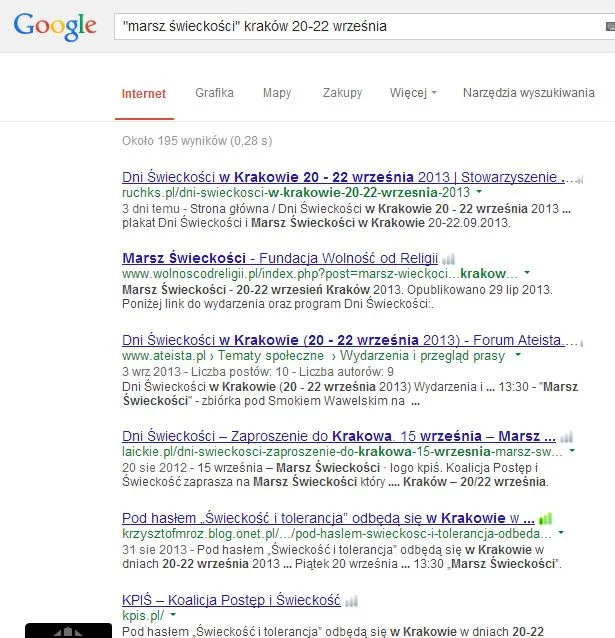Open Pod hasłem Świeckość i tolerancja result link
The width and height of the screenshot is (615, 638).
point(328,518)
